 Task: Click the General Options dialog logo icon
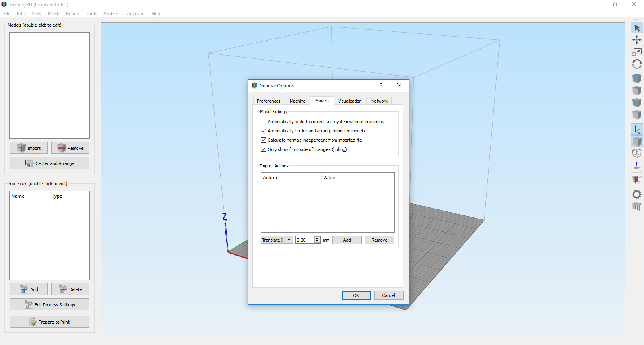point(254,85)
